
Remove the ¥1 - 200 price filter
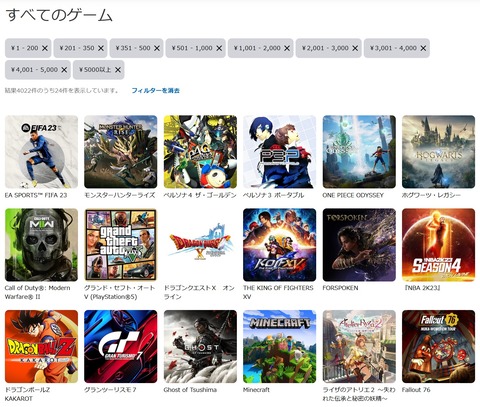tap(45, 48)
